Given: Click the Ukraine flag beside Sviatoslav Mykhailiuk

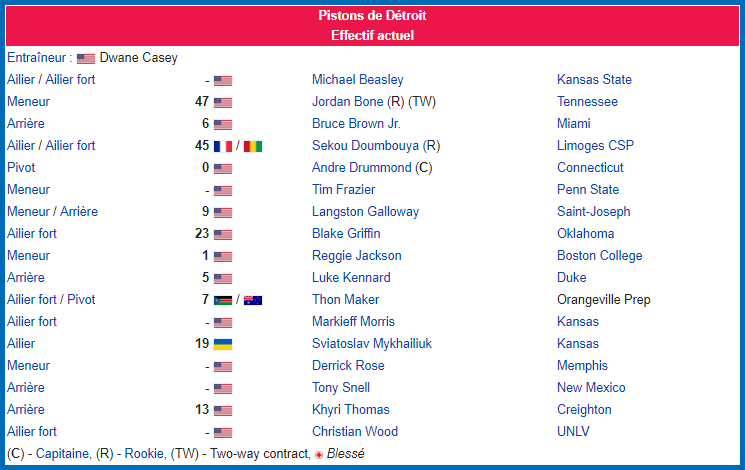Looking at the screenshot, I should click(x=223, y=344).
